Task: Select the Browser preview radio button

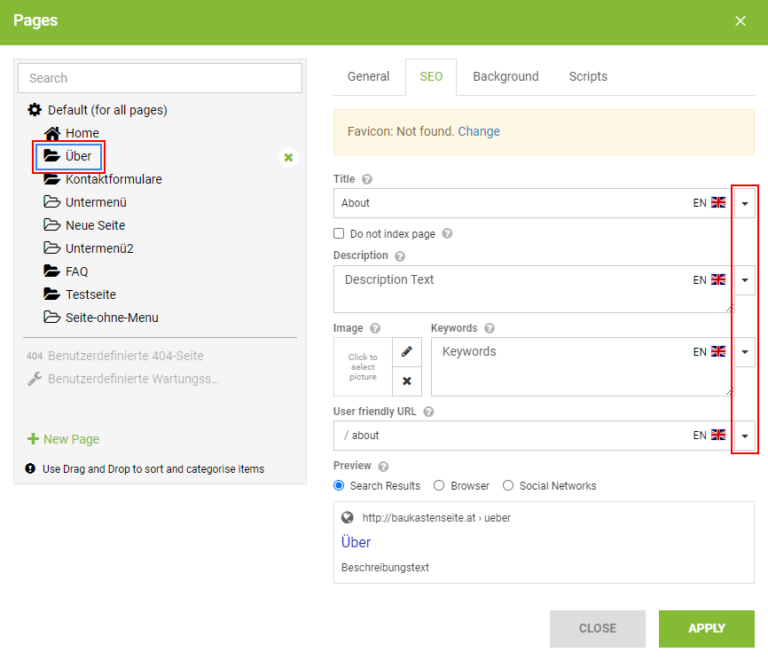Action: point(439,486)
